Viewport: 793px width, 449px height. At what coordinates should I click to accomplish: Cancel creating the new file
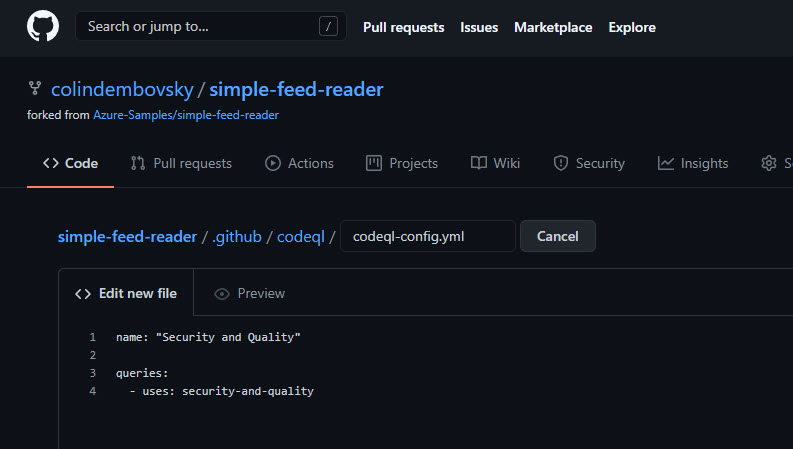[558, 236]
